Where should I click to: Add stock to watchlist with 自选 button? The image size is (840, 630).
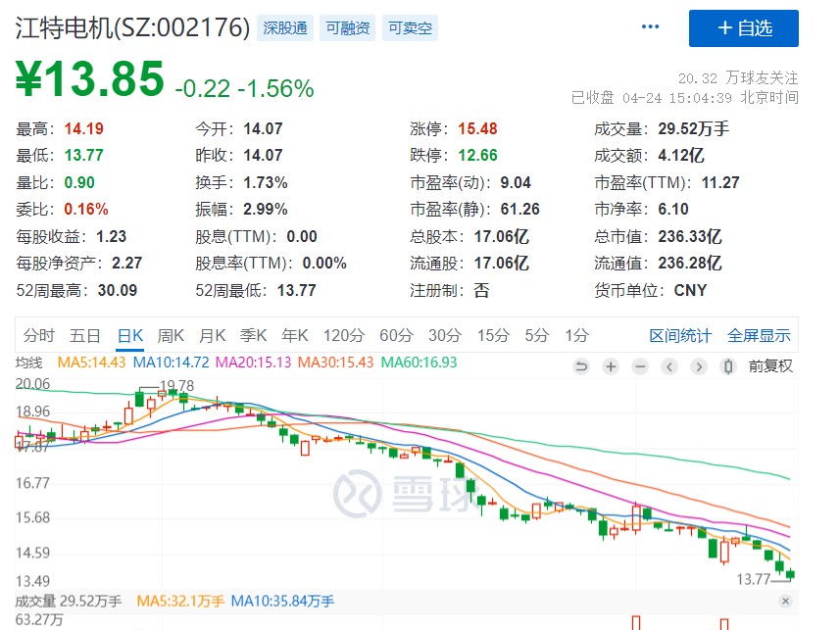[744, 28]
